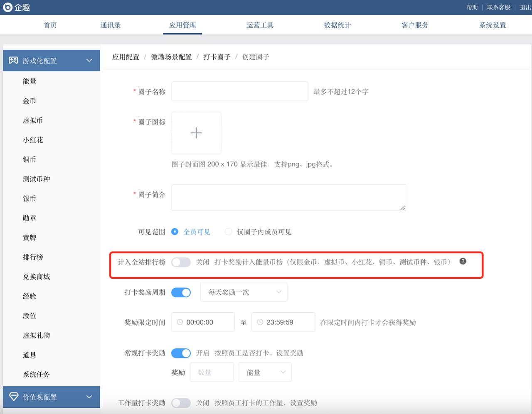Toggle the 打卡奖励周期 switch off

181,293
